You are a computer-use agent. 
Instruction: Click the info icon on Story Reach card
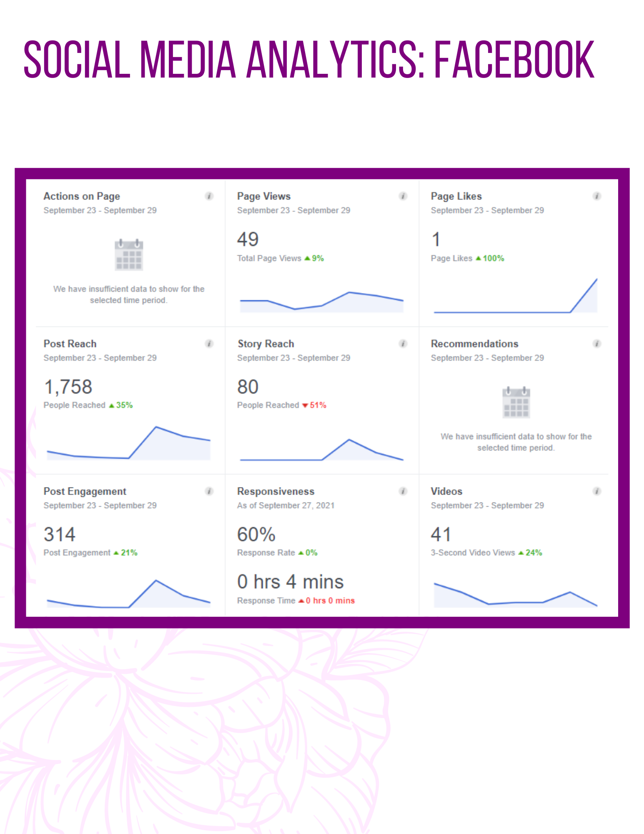(403, 344)
